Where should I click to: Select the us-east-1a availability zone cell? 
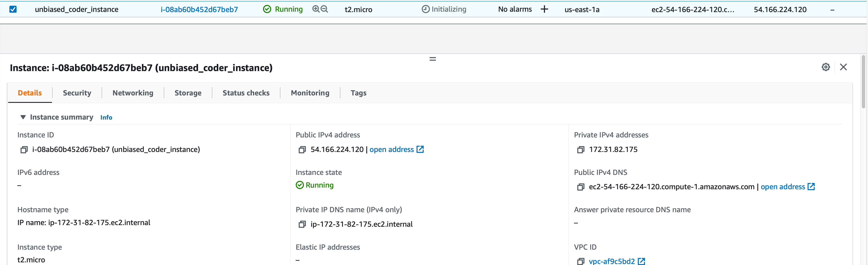(582, 9)
